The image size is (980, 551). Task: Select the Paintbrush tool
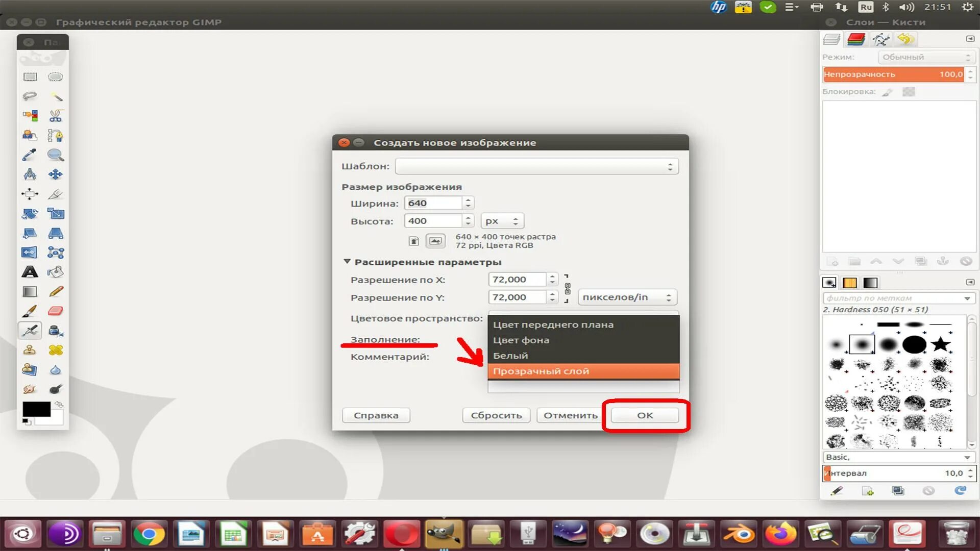[30, 311]
